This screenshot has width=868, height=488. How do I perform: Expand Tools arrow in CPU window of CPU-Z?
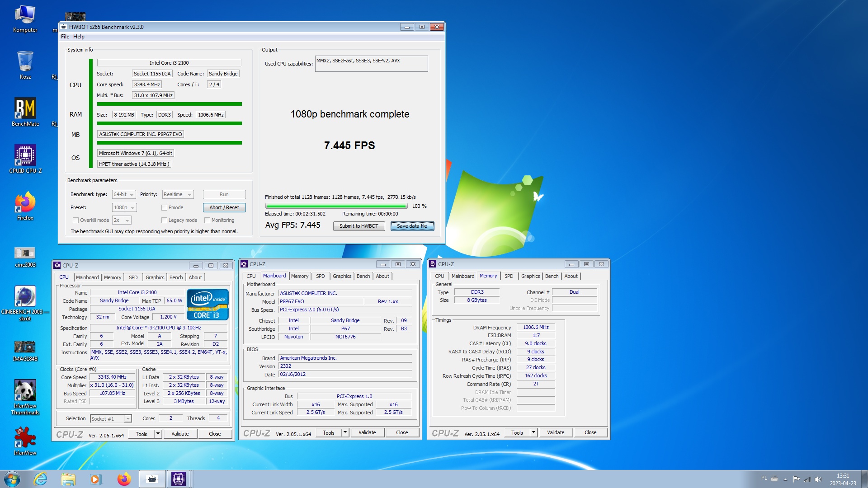coord(158,434)
